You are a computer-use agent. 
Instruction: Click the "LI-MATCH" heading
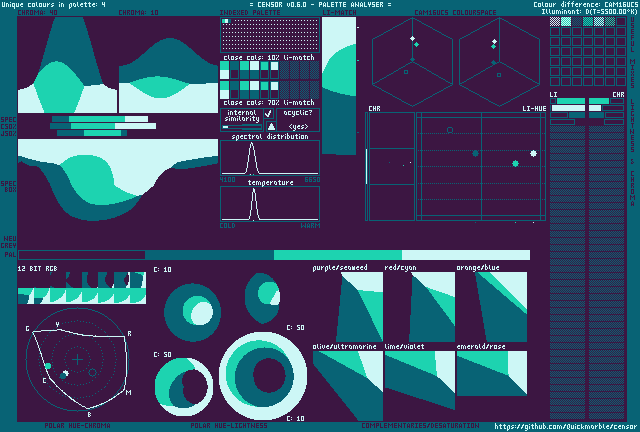tap(340, 13)
